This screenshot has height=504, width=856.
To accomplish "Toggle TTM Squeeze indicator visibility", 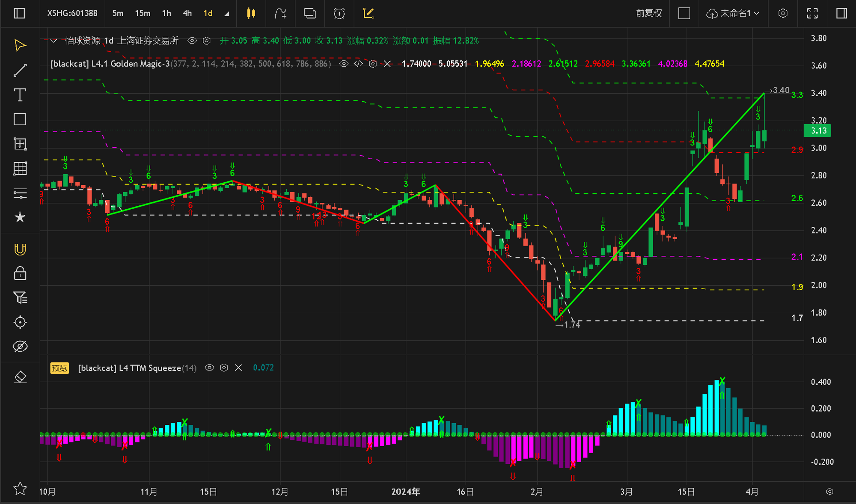I will pos(209,368).
